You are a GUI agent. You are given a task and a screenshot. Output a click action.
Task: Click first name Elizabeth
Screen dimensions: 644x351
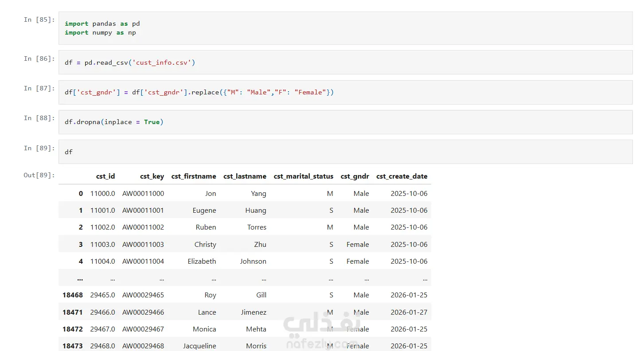point(202,261)
